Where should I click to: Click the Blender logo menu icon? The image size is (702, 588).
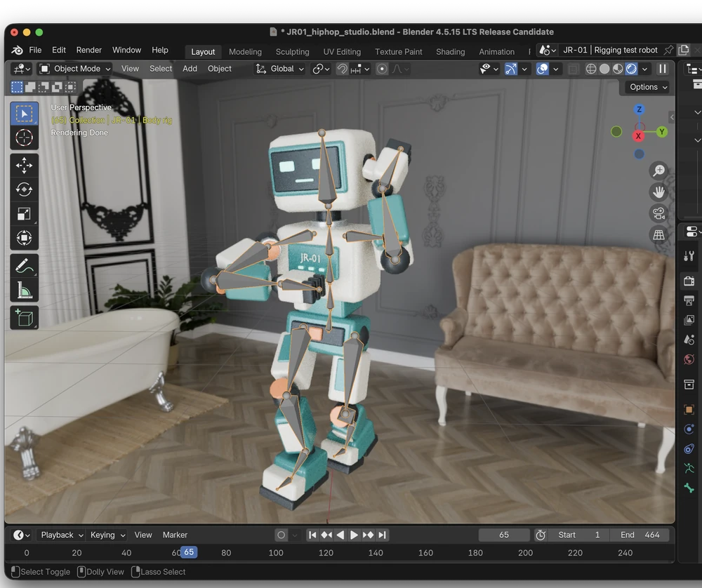pos(17,50)
